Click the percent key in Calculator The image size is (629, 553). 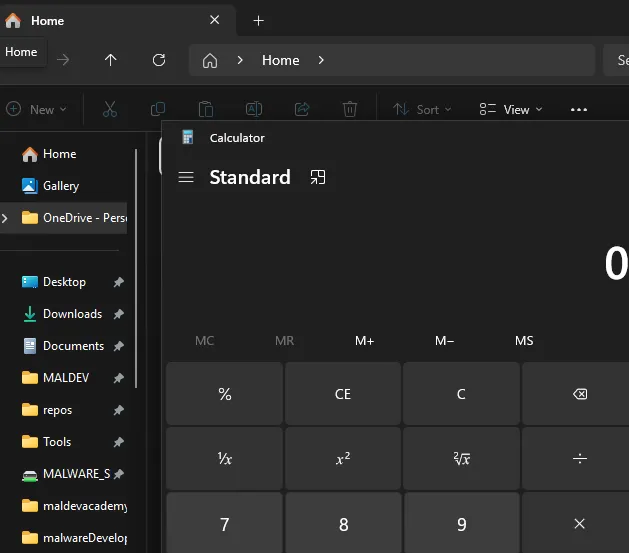[225, 394]
